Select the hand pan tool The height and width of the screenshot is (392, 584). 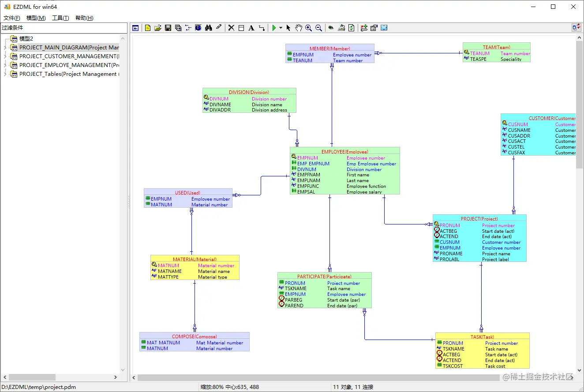click(x=299, y=28)
